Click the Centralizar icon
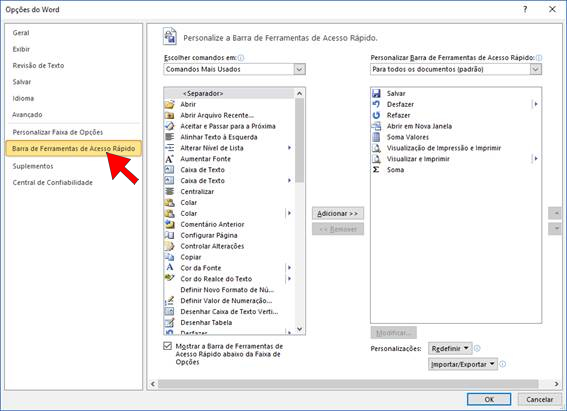 pos(169,192)
